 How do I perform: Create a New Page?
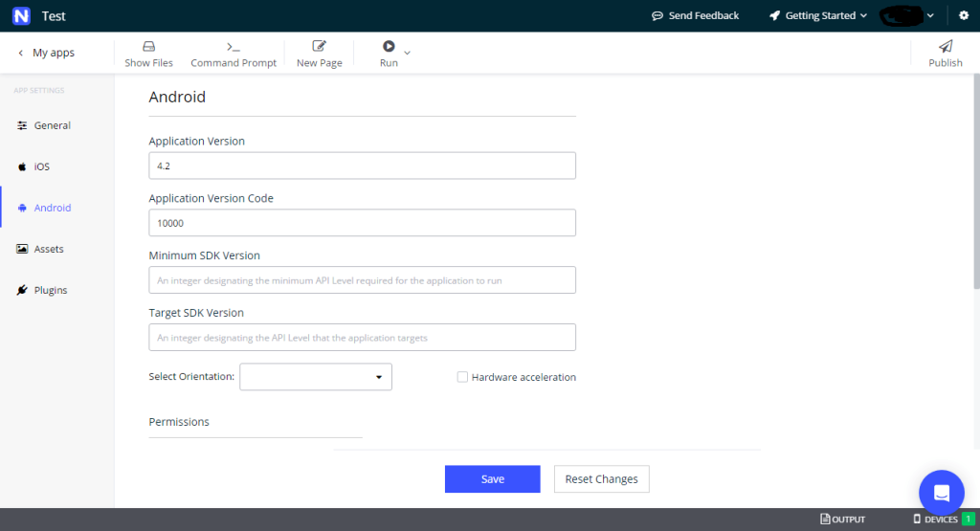coord(320,54)
